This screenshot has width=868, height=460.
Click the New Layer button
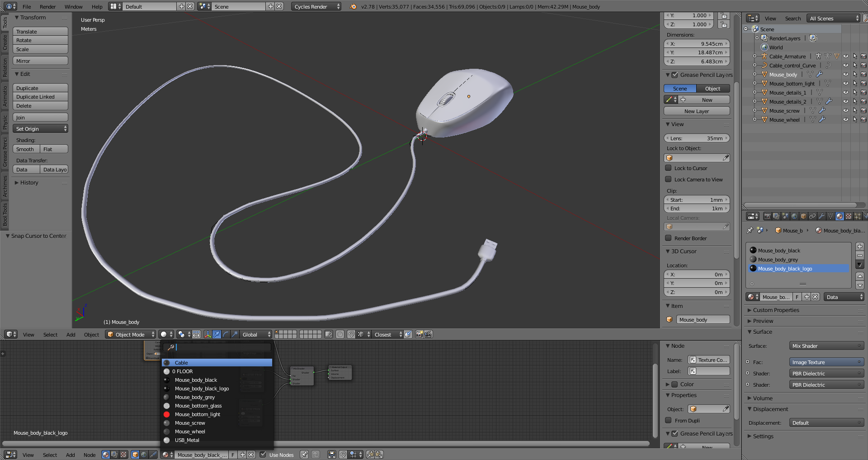click(697, 111)
